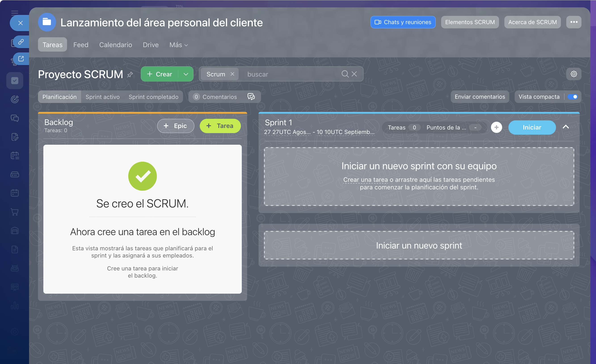Click the Crear una tarea link
Viewport: 596px width, 364px height.
click(x=365, y=180)
